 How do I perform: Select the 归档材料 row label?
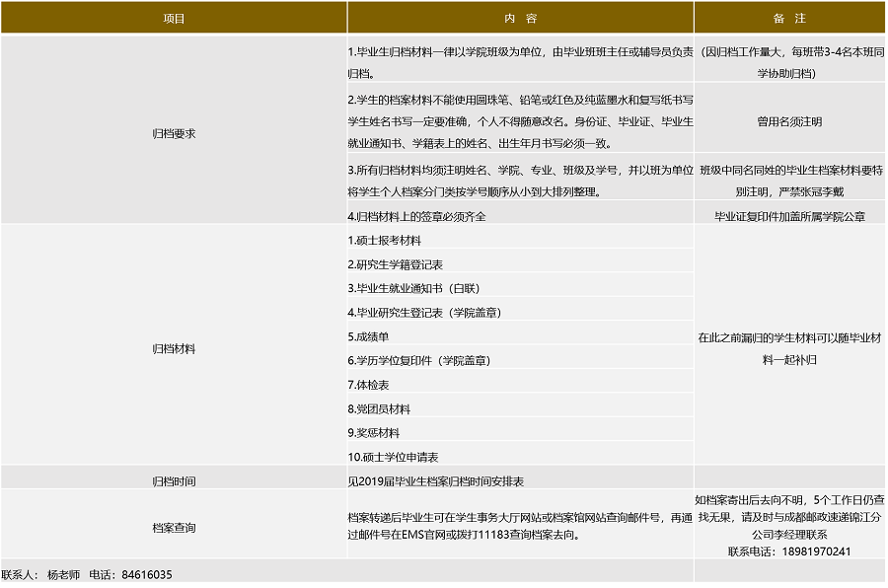(x=174, y=349)
